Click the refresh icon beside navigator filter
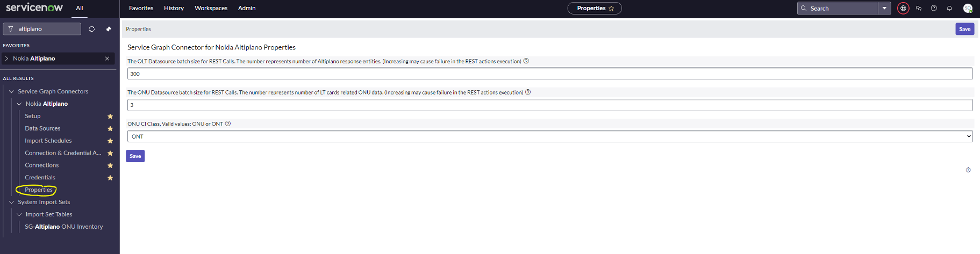Image resolution: width=980 pixels, height=254 pixels. click(92, 29)
